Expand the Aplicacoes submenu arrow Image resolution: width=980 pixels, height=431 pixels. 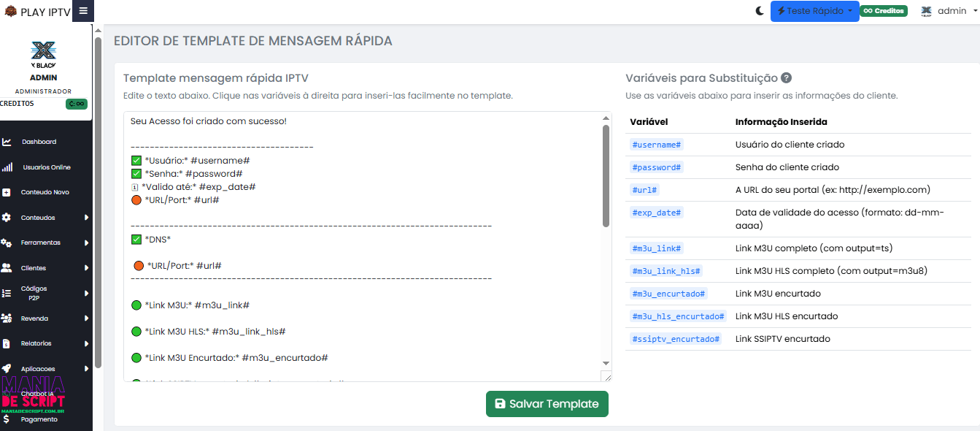(86, 369)
